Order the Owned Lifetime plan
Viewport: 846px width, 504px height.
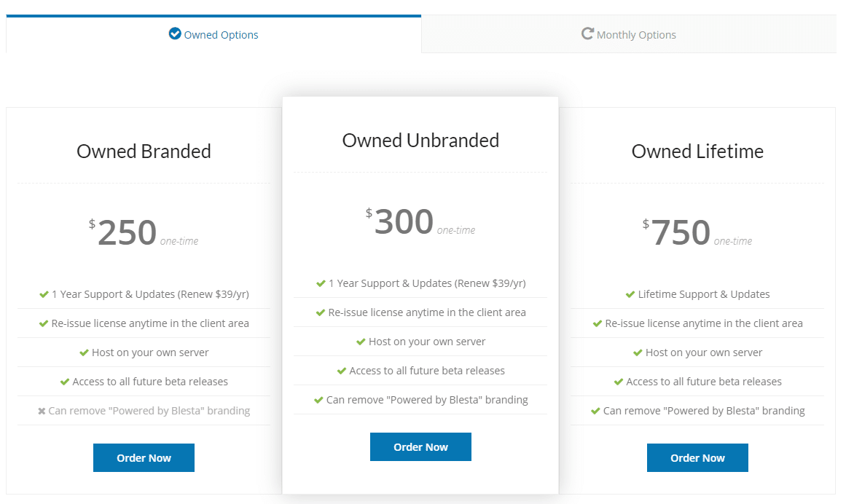tap(697, 458)
